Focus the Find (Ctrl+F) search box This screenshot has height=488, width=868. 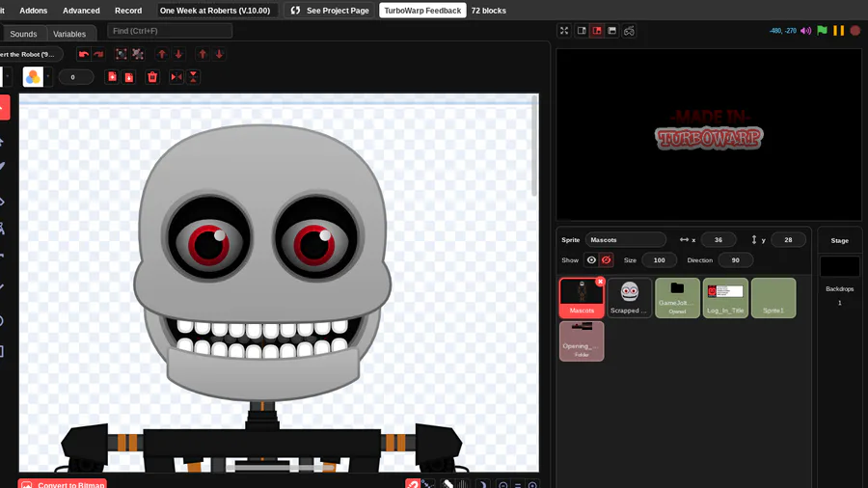coord(170,31)
